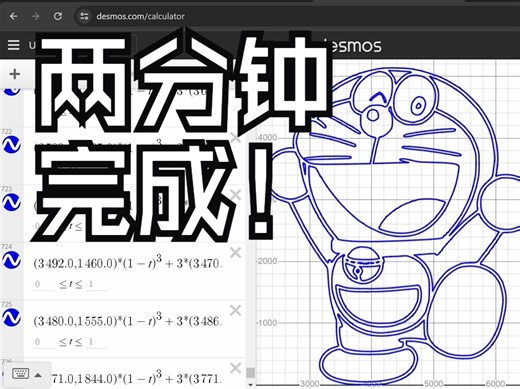Click the expression list scrollbar thumb
This screenshot has width=520, height=389.
click(251, 372)
